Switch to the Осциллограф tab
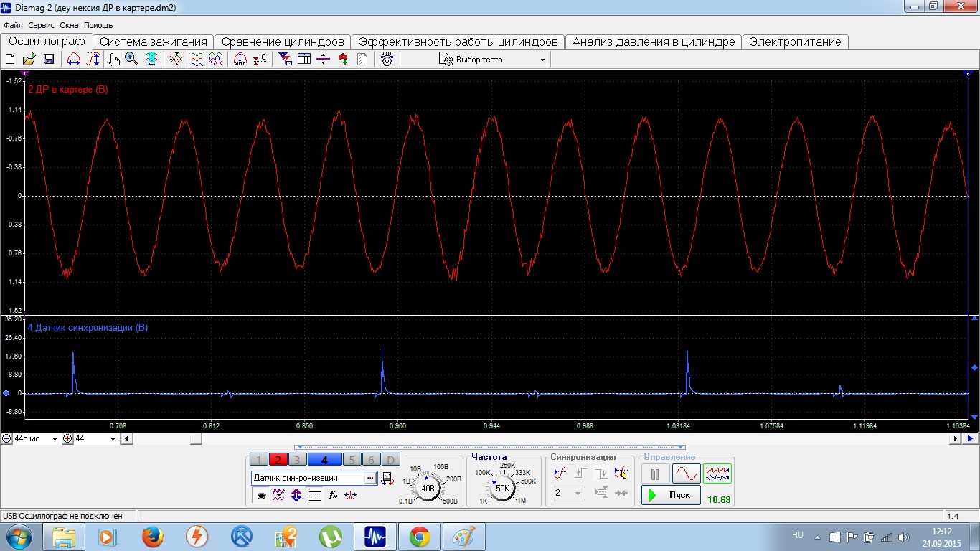 click(x=47, y=42)
